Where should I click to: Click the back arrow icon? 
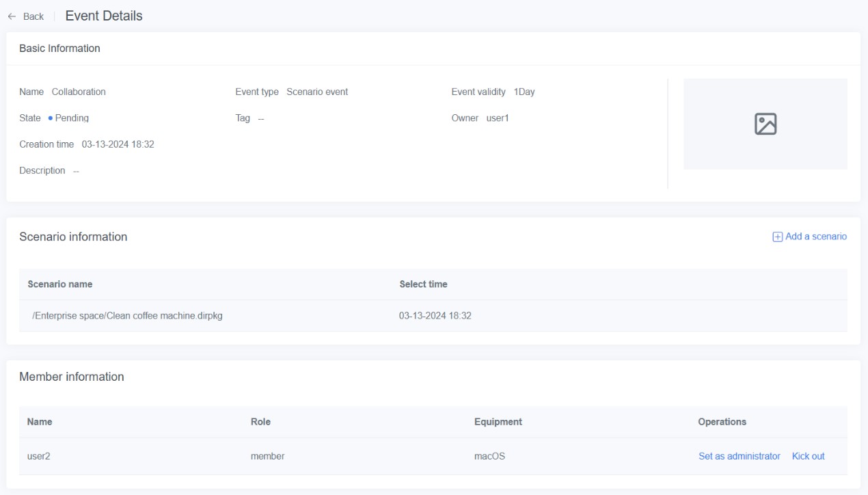point(14,16)
